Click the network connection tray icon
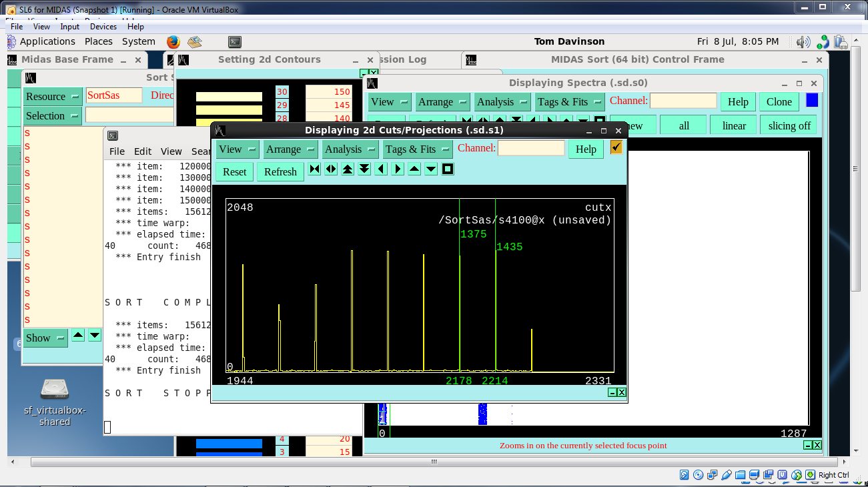 [823, 42]
